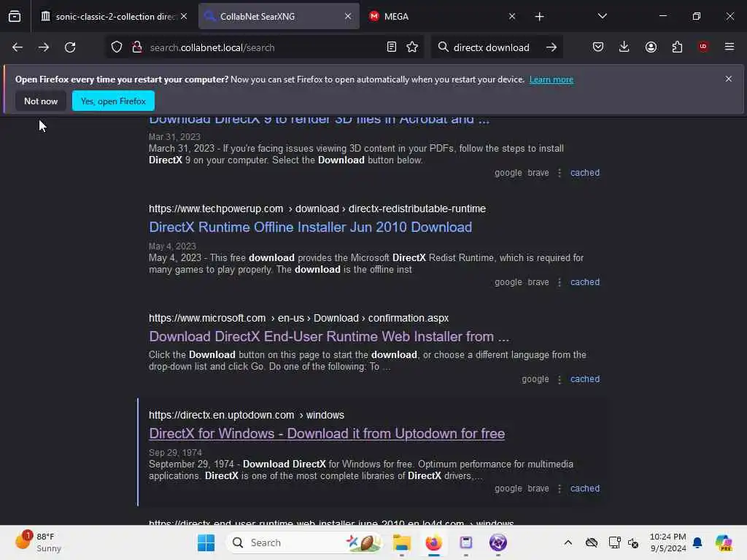Expand more options dots for microsoft.com result
The width and height of the screenshot is (747, 560).
click(x=560, y=379)
